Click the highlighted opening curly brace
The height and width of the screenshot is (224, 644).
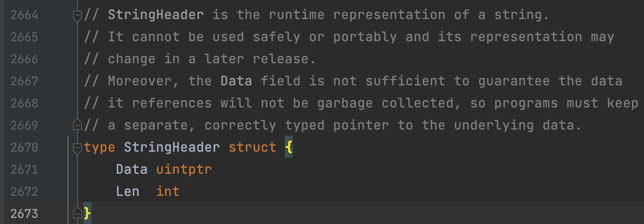pos(289,148)
